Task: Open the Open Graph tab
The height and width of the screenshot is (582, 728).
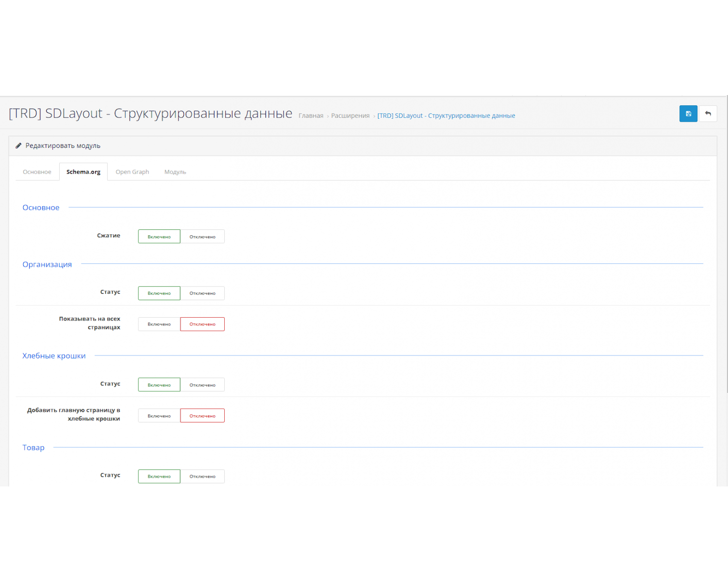Action: pyautogui.click(x=132, y=172)
